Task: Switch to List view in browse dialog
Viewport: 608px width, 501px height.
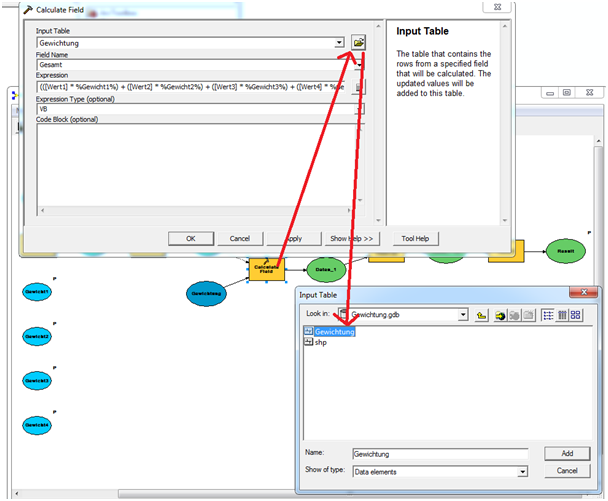Action: pos(548,315)
